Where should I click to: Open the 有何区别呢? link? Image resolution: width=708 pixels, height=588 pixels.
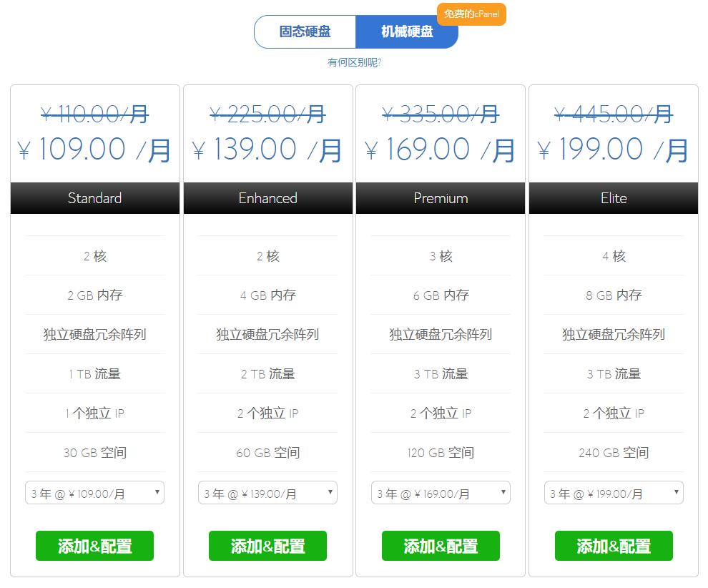(354, 62)
